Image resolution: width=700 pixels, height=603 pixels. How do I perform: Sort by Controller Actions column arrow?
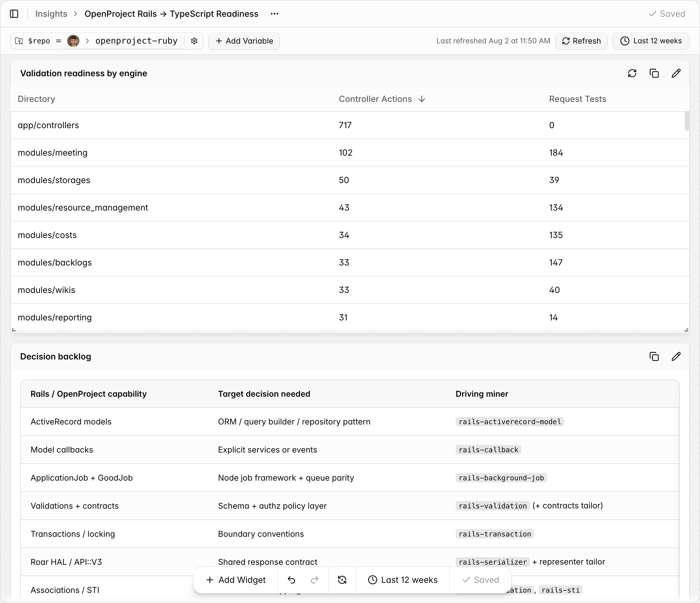(x=422, y=99)
